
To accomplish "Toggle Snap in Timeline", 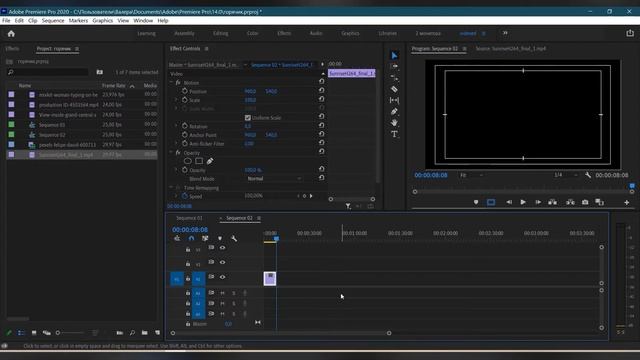I will point(191,238).
